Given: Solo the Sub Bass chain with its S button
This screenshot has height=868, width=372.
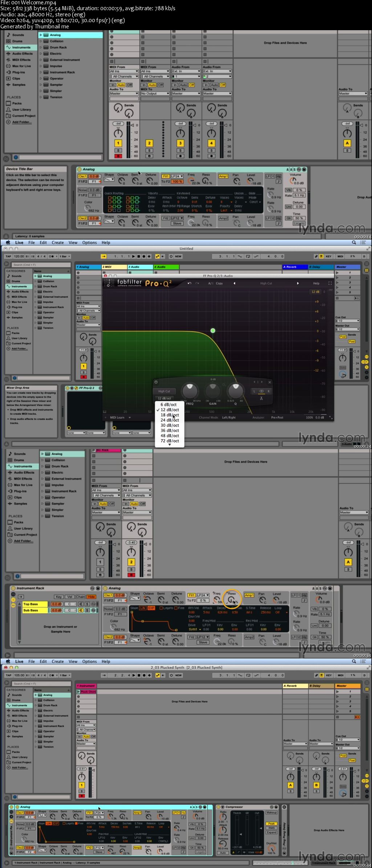Looking at the screenshot, I should (x=87, y=610).
